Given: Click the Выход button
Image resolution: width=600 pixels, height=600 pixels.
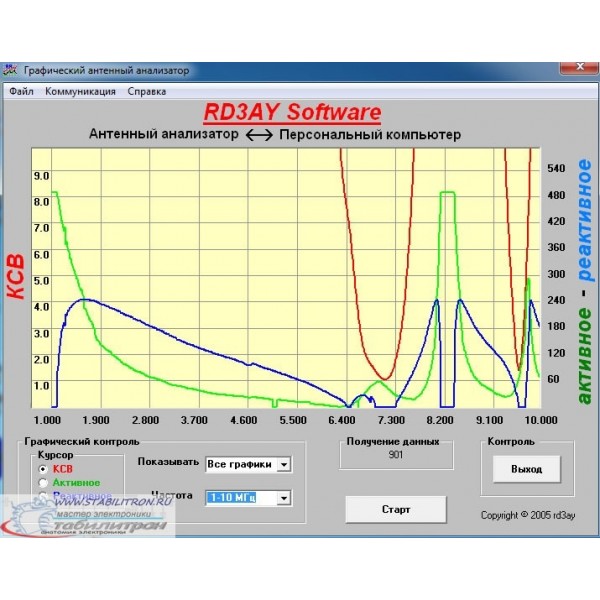Looking at the screenshot, I should tap(527, 469).
